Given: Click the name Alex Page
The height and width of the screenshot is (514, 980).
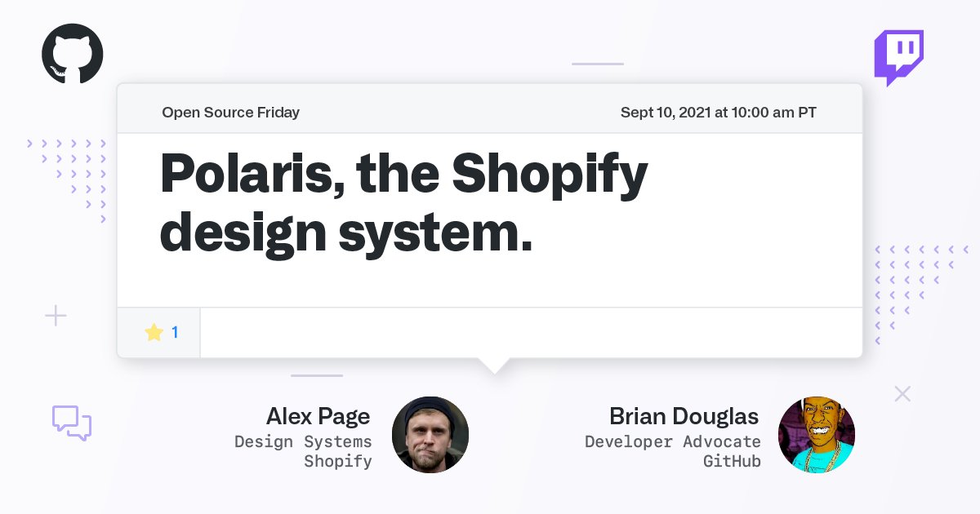Looking at the screenshot, I should pos(318,416).
